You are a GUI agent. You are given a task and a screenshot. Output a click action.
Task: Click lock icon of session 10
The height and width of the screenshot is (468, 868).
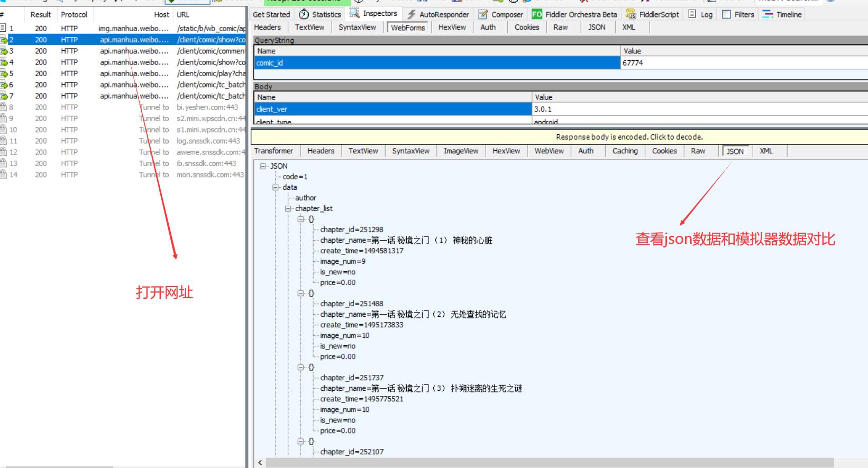click(x=4, y=130)
